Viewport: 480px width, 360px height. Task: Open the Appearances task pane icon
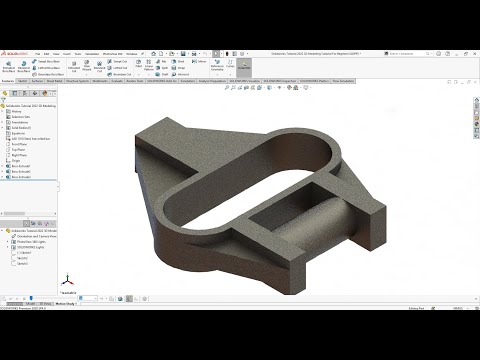476,124
